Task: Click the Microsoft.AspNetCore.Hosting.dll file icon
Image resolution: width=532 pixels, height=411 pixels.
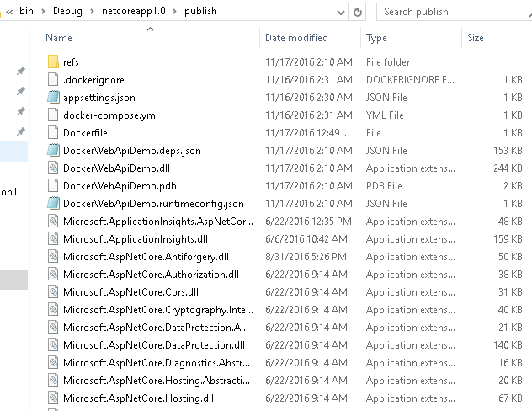Action: coord(53,398)
